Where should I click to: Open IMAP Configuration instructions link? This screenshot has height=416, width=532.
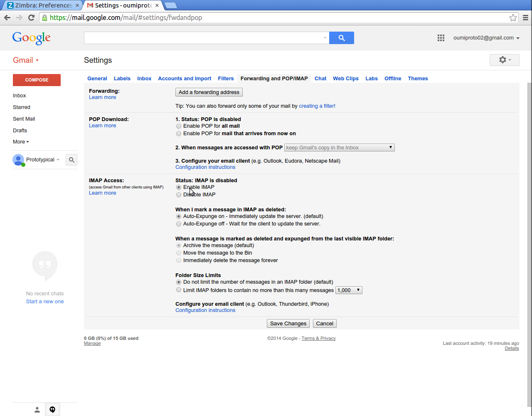pyautogui.click(x=205, y=310)
